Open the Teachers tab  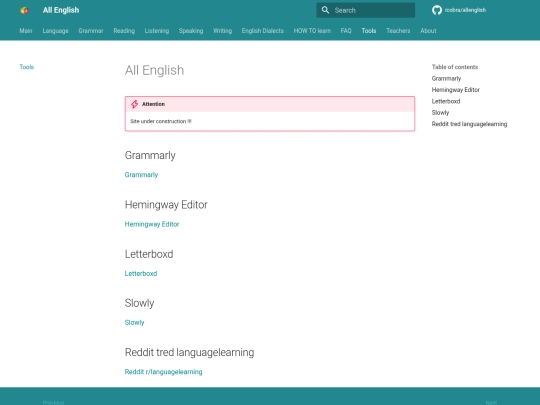[398, 31]
